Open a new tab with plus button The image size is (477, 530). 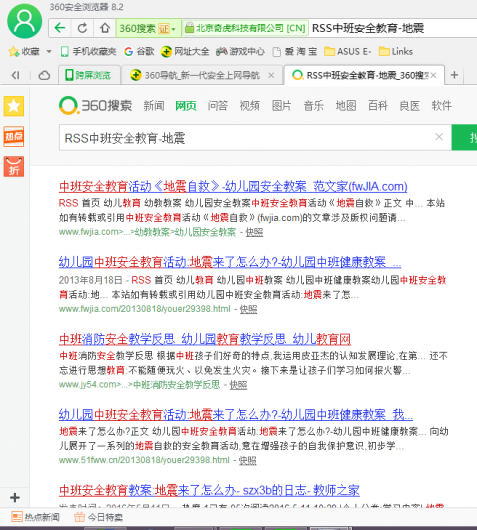[x=454, y=75]
